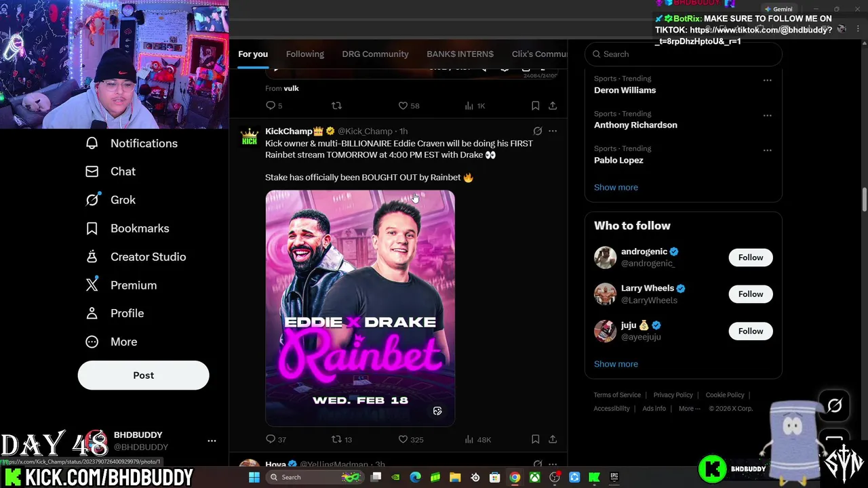Click the Post button
868x488 pixels.
click(x=143, y=375)
